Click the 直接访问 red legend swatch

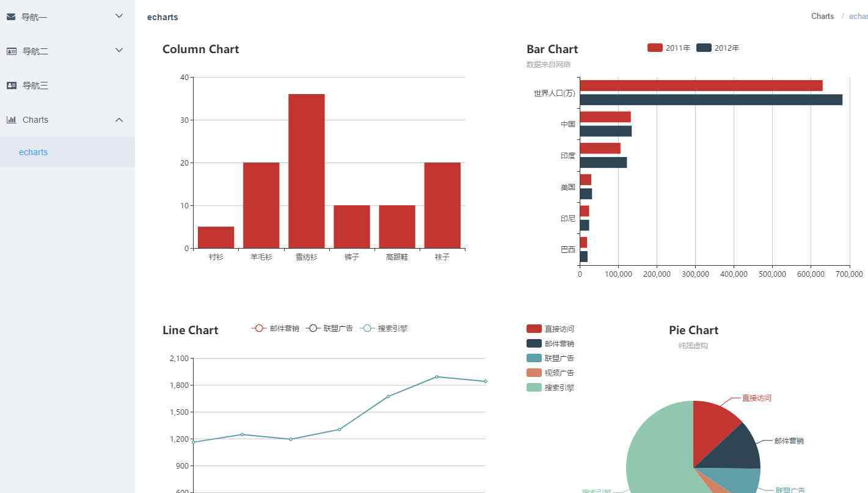(534, 329)
